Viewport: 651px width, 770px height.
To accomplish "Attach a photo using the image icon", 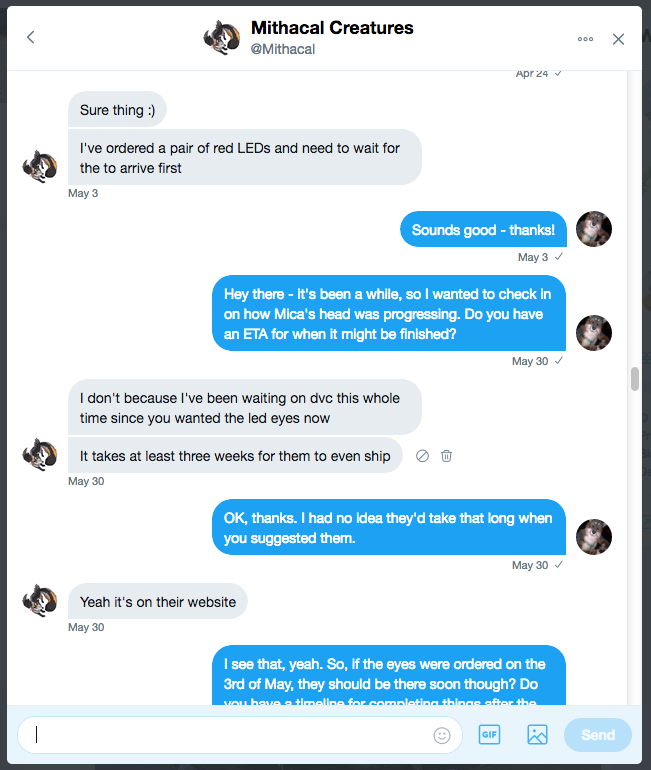I will [537, 735].
